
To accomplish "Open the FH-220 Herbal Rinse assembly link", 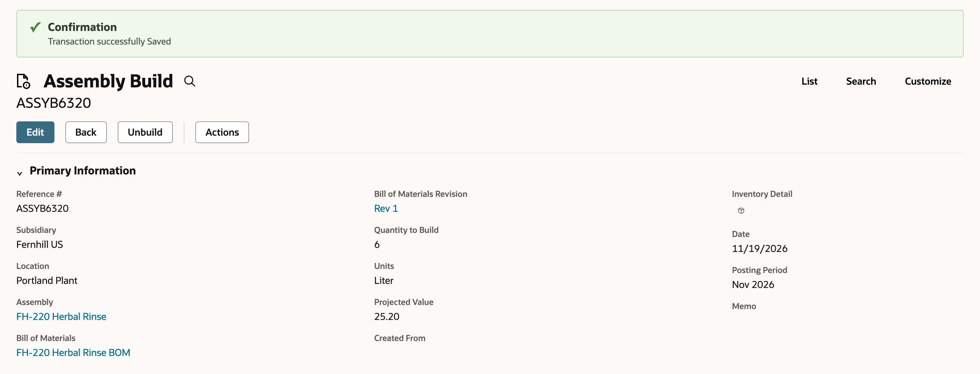I will pos(61,317).
